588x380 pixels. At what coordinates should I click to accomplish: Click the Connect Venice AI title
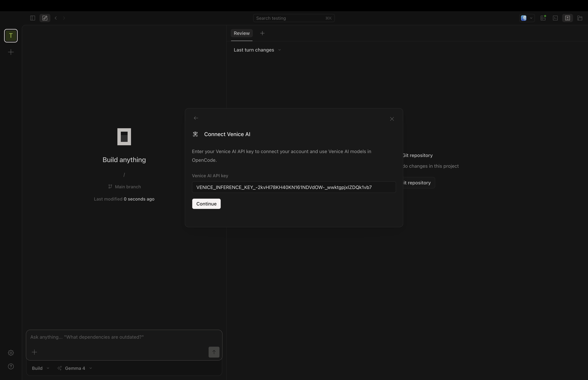(x=227, y=134)
